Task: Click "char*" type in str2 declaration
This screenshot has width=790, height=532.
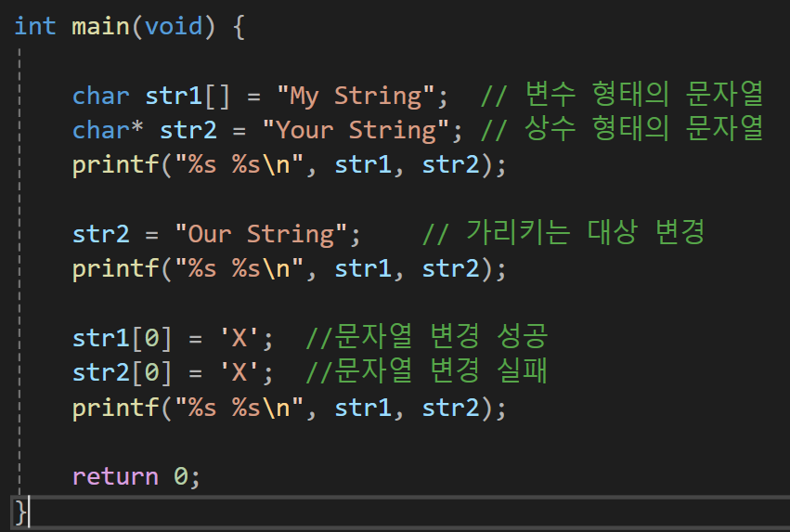Action: point(108,130)
